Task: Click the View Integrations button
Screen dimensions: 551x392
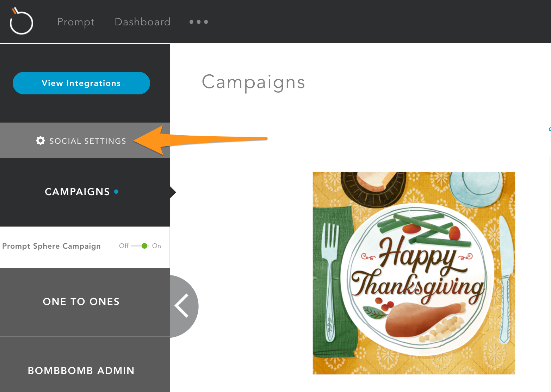Action: pos(81,83)
